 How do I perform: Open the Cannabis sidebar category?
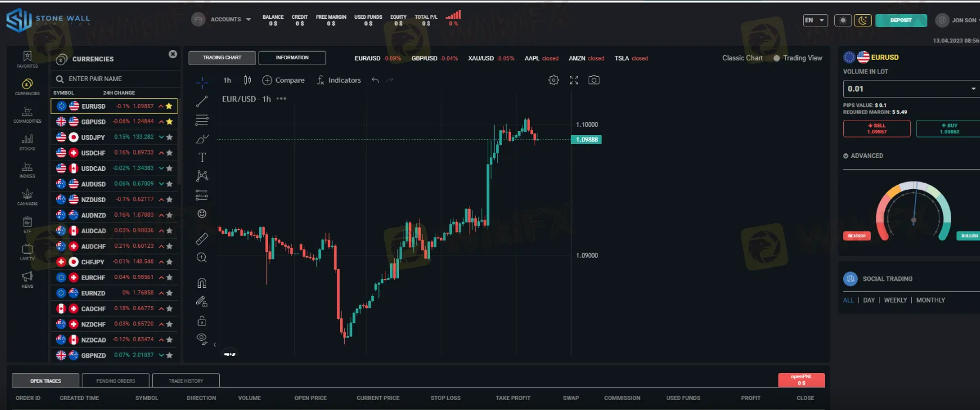point(28,197)
